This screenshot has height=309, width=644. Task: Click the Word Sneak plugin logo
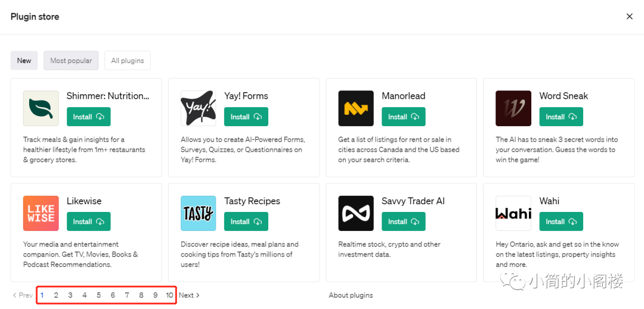[x=513, y=108]
